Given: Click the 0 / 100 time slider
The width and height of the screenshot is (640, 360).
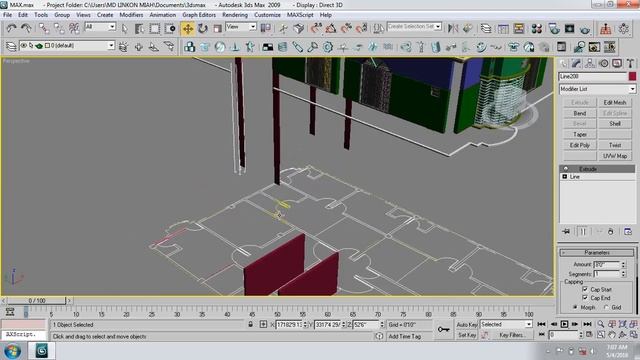Looking at the screenshot, I should [36, 300].
